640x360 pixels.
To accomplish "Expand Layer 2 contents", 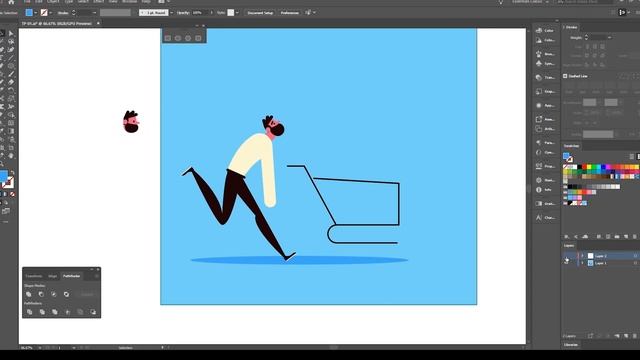I will (582, 256).
